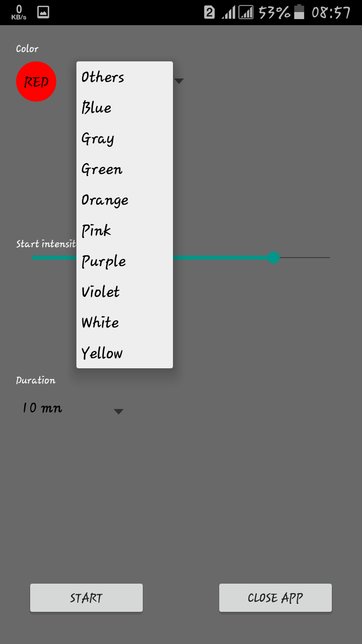This screenshot has width=362, height=644.
Task: Tap the KB/s network speed indicator
Action: point(18,12)
